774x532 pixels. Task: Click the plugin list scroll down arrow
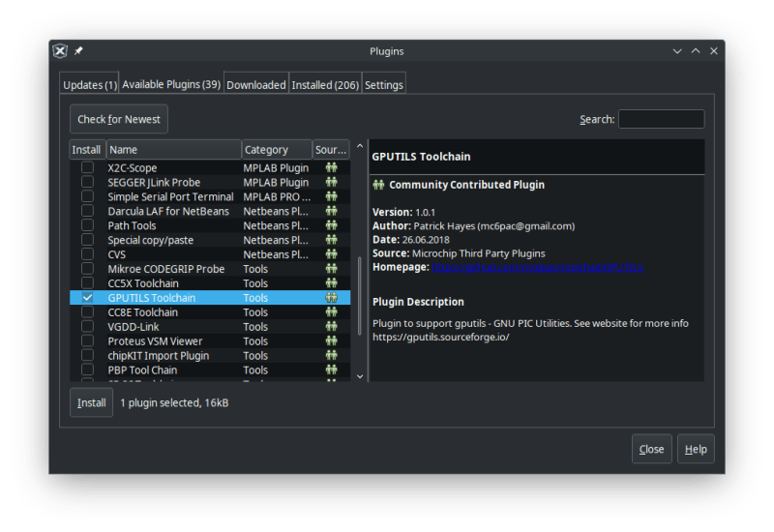(x=360, y=376)
